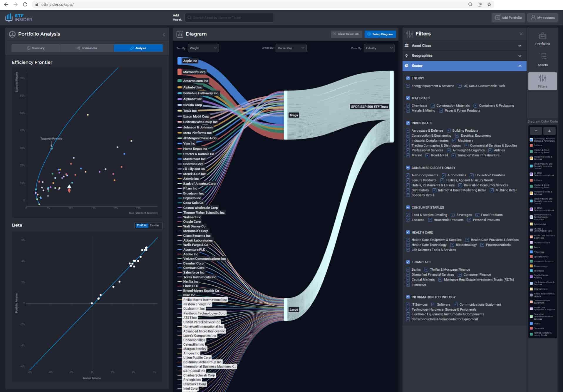Toggle the Airlines industry checkbox
The height and width of the screenshot is (392, 563).
tap(490, 150)
